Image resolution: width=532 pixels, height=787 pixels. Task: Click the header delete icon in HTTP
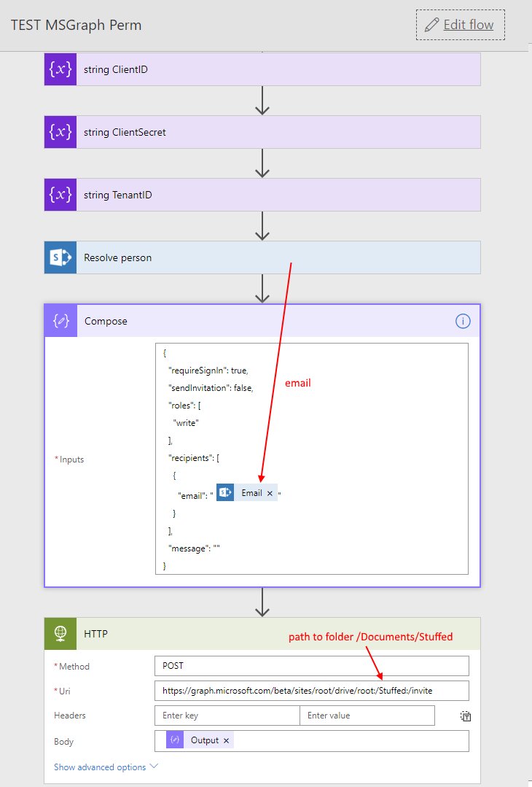465,716
